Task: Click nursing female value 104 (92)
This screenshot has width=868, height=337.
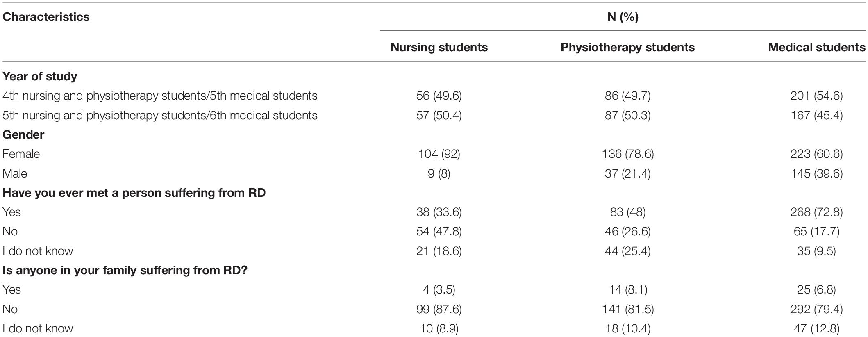Action: pos(439,154)
